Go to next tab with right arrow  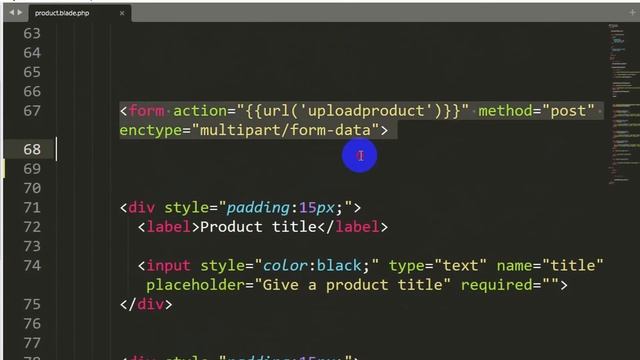click(19, 13)
